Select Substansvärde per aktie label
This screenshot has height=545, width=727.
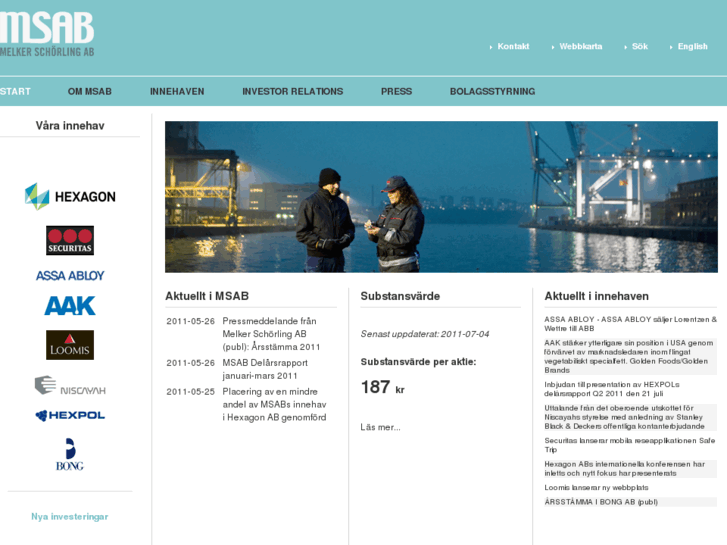[418, 362]
